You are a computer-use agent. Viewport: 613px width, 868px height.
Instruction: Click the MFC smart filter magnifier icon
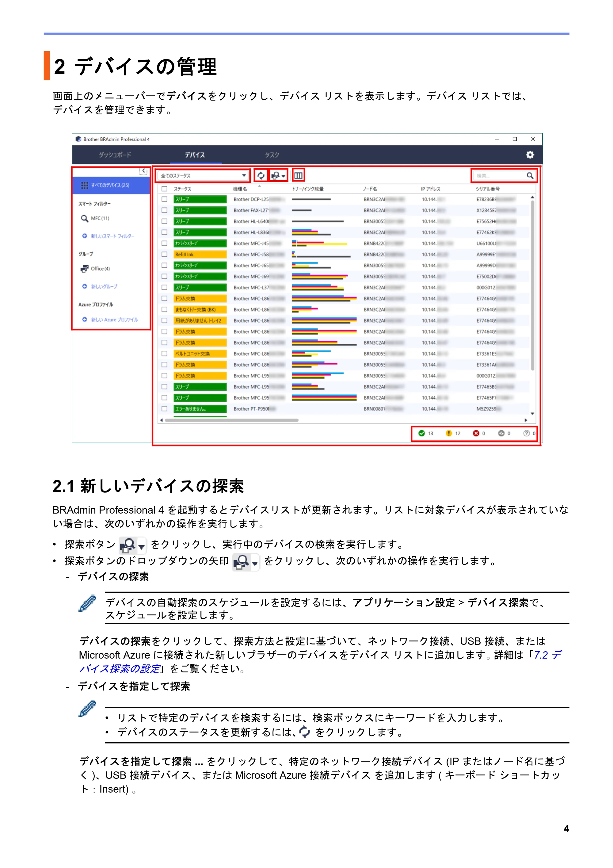tap(85, 218)
